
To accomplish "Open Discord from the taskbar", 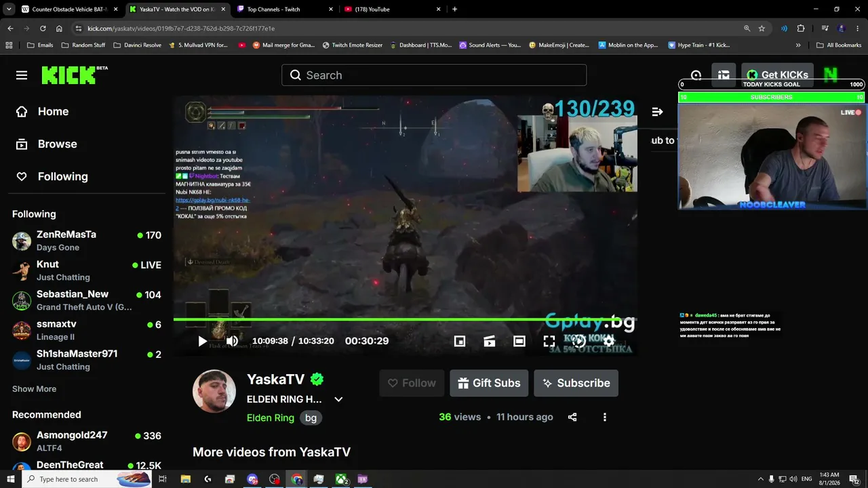I will pos(252,479).
